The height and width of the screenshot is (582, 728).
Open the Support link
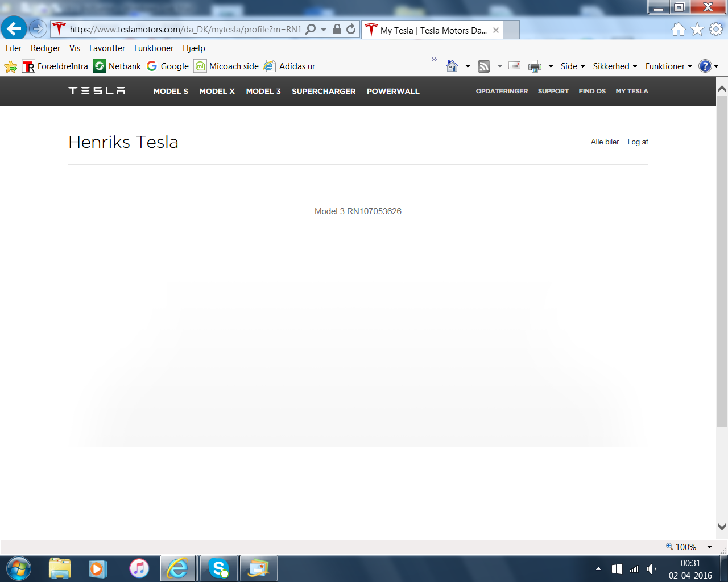(x=553, y=91)
